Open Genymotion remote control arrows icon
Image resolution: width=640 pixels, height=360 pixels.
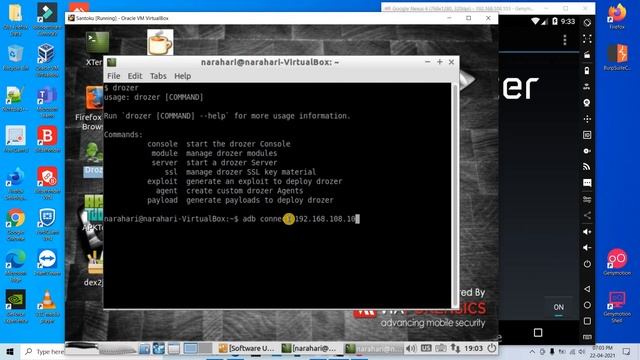point(587,119)
